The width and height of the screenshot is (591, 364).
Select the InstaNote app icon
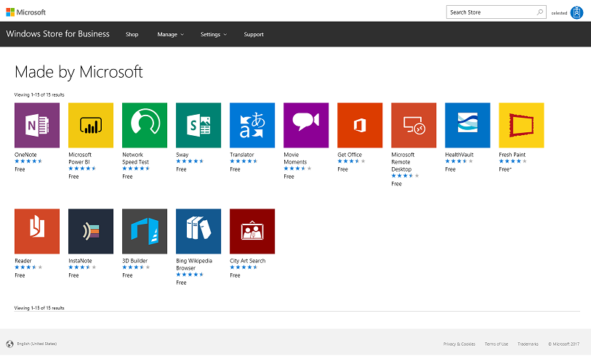(91, 231)
